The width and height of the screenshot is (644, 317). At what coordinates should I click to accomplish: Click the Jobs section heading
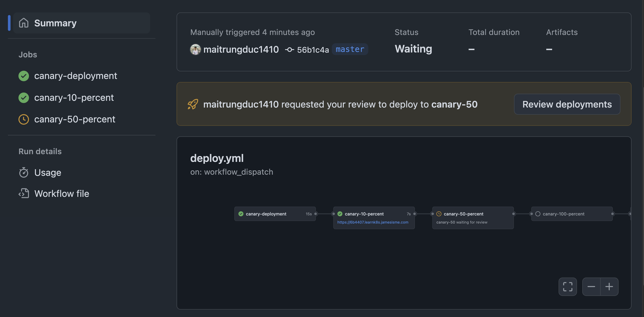28,55
